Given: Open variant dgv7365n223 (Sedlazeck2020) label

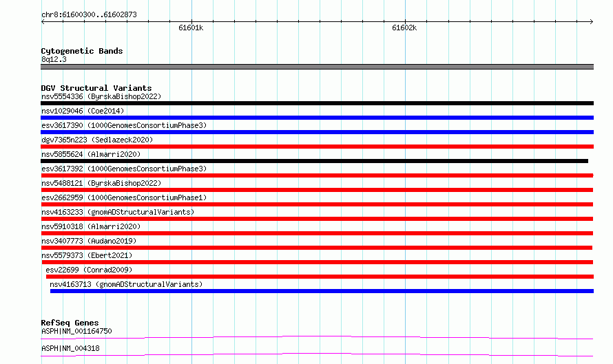Looking at the screenshot, I should (x=97, y=140).
